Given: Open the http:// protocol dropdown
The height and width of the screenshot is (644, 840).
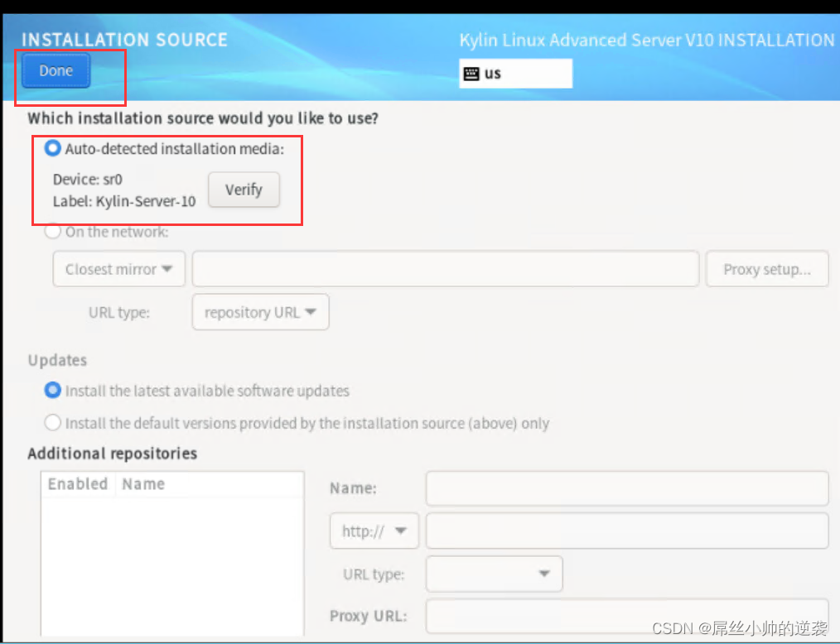Looking at the screenshot, I should coord(374,531).
